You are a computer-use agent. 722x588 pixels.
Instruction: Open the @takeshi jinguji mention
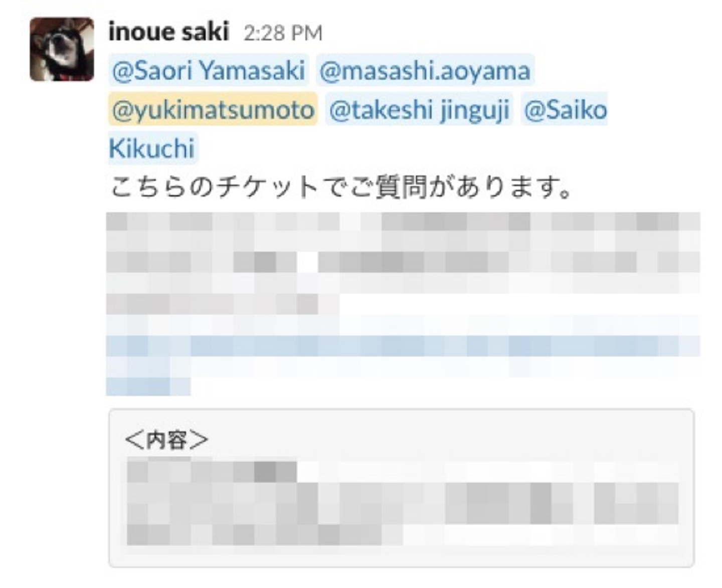pos(419,109)
